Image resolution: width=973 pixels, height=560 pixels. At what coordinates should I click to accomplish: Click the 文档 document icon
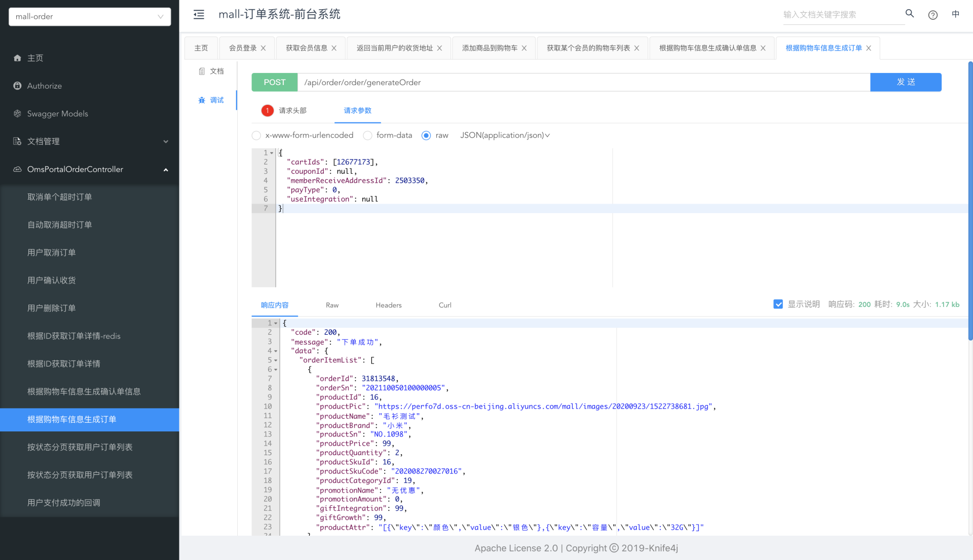point(202,71)
